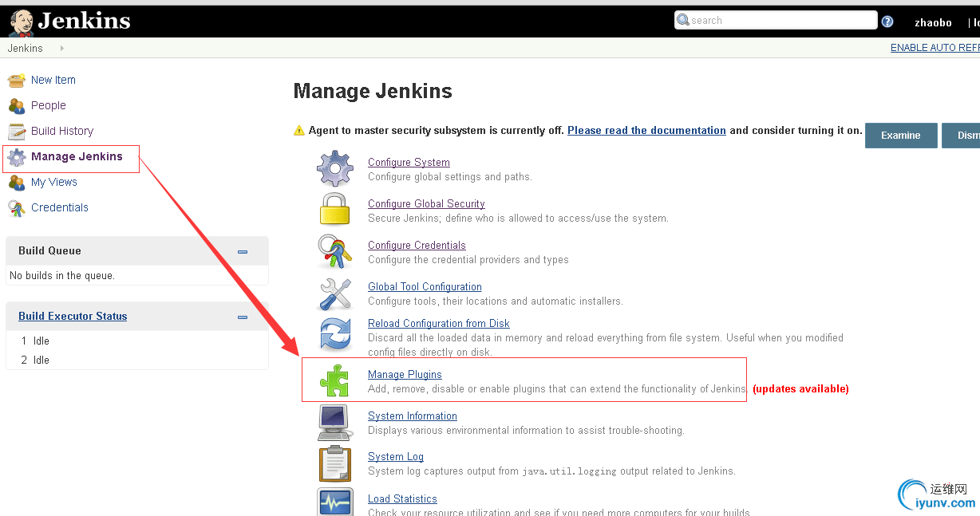Image resolution: width=980 pixels, height=516 pixels.
Task: Open People in the sidebar
Action: 49,105
